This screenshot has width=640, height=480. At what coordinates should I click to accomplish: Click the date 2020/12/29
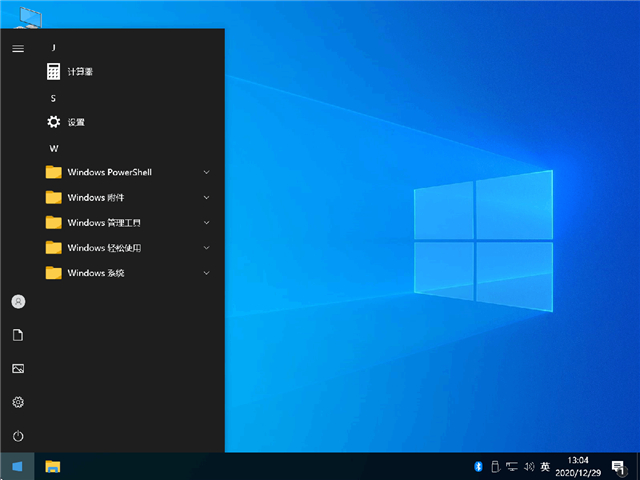pyautogui.click(x=578, y=473)
